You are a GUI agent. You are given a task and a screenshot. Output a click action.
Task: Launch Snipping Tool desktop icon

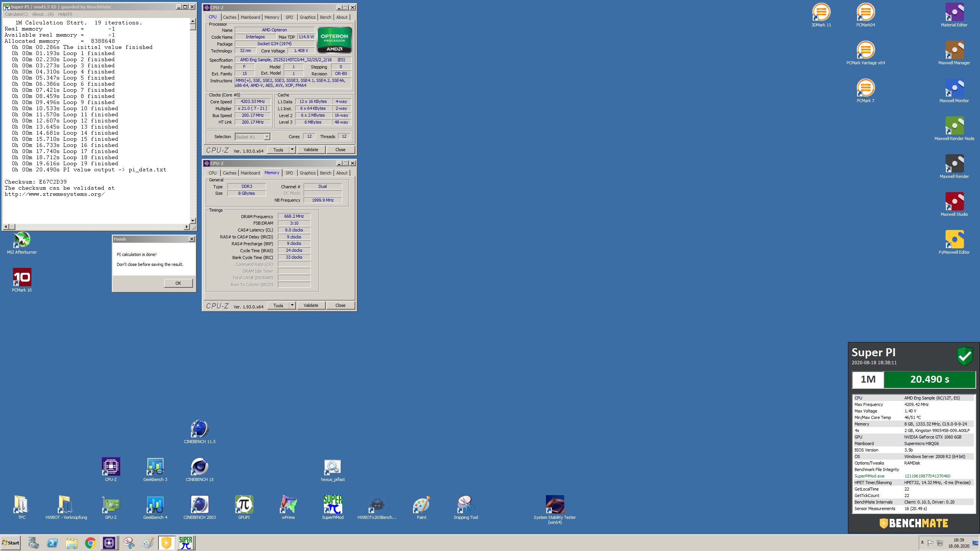(x=465, y=508)
